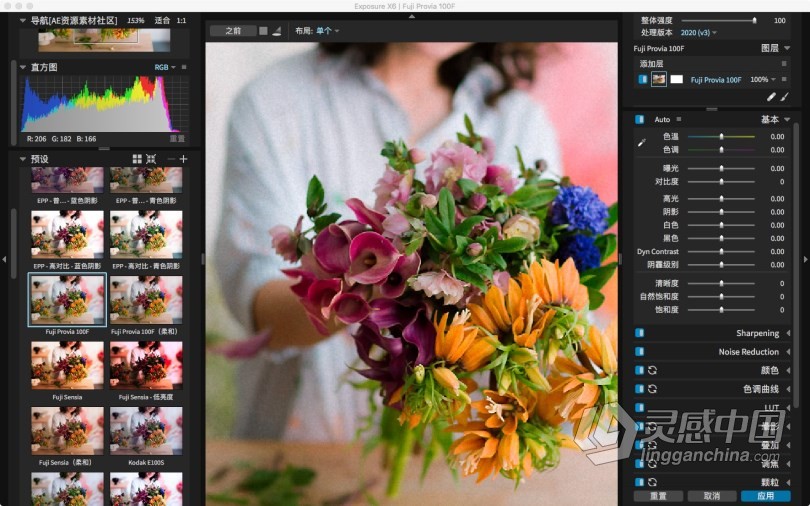The image size is (810, 506).
Task: Select the brush tool below the layers list
Action: coord(784,97)
